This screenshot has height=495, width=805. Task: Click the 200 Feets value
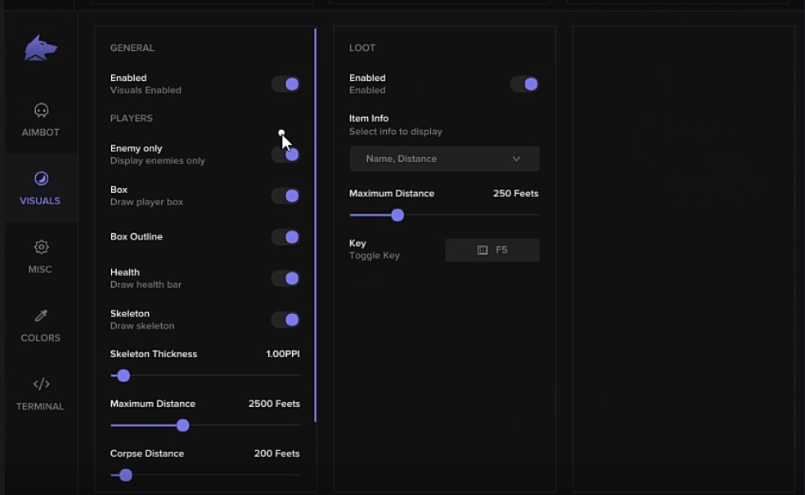point(277,453)
